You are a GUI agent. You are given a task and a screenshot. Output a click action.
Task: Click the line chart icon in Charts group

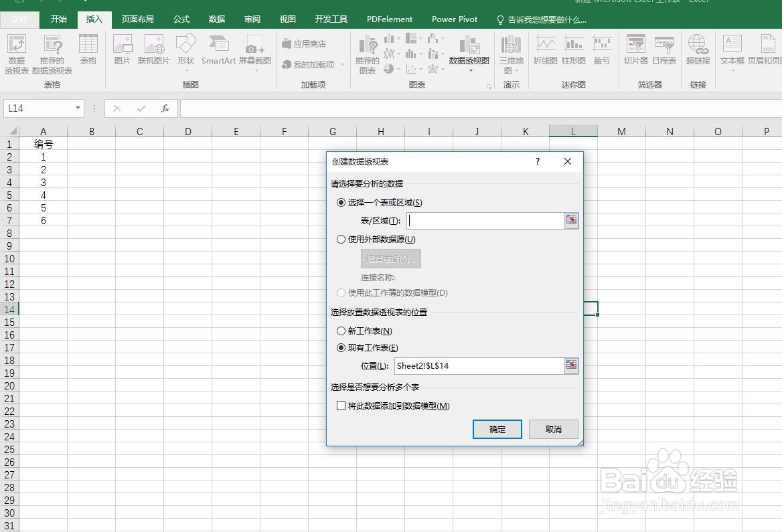tap(390, 54)
